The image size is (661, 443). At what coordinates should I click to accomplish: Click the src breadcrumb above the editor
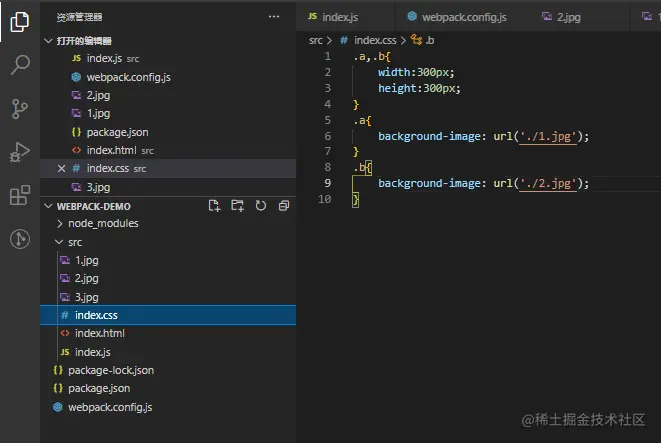[315, 40]
